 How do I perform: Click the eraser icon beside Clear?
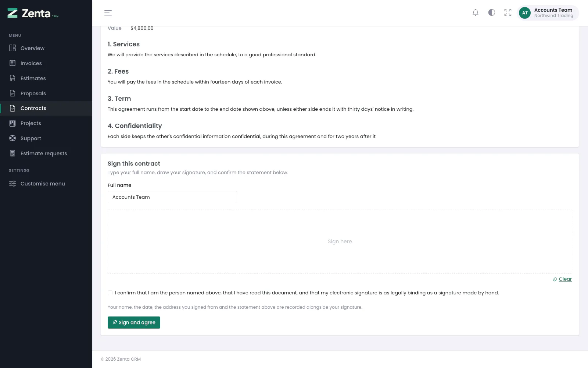(555, 279)
